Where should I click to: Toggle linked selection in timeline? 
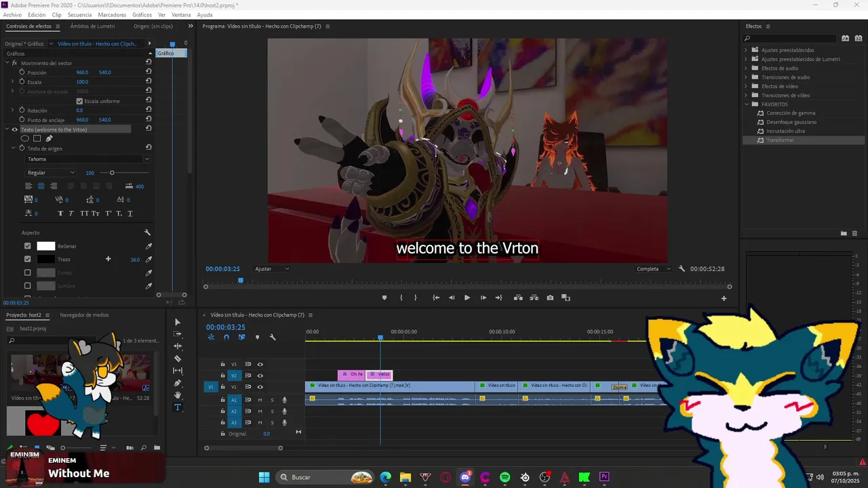pyautogui.click(x=241, y=337)
